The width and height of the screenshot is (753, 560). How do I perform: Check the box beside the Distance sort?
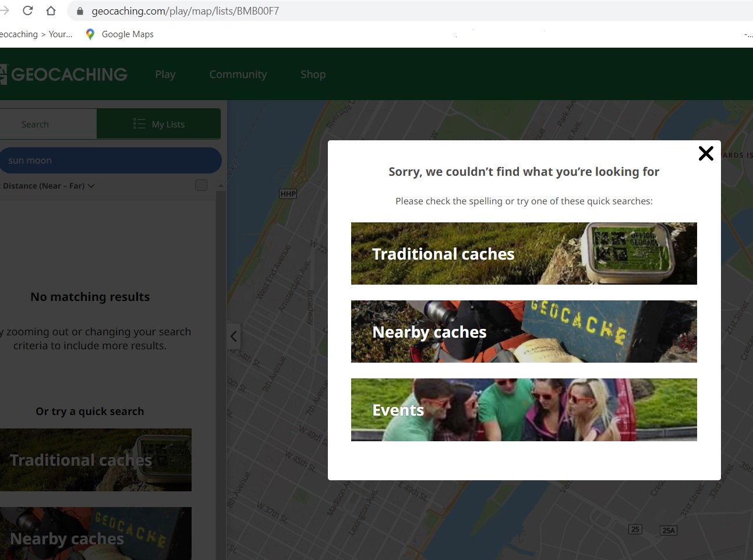click(x=201, y=185)
